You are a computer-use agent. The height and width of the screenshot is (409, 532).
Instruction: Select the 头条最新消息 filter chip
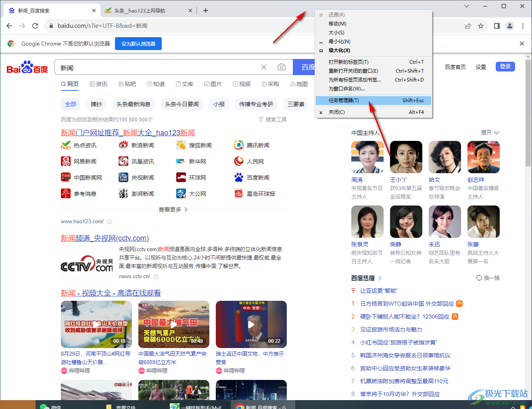(134, 104)
